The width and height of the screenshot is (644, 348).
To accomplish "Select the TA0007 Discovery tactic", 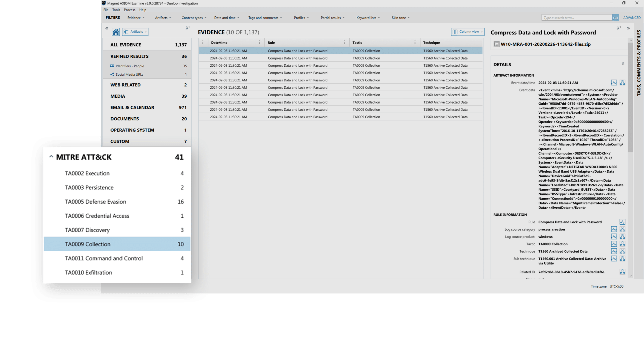I will click(x=117, y=230).
